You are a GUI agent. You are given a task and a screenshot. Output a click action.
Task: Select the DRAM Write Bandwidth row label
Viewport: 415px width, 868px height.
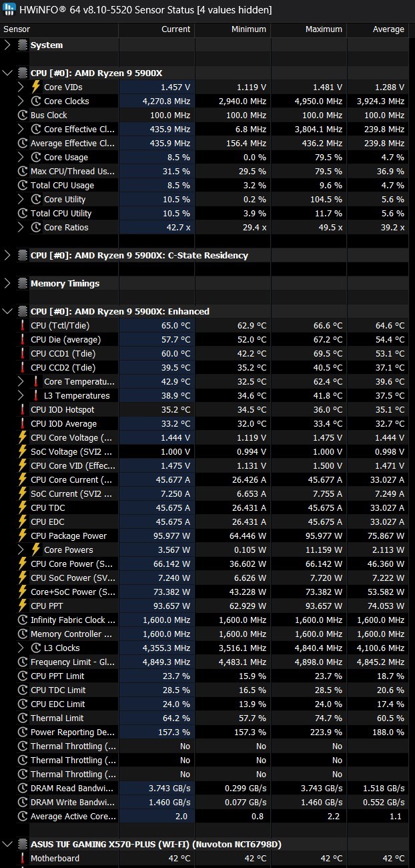coord(73,803)
